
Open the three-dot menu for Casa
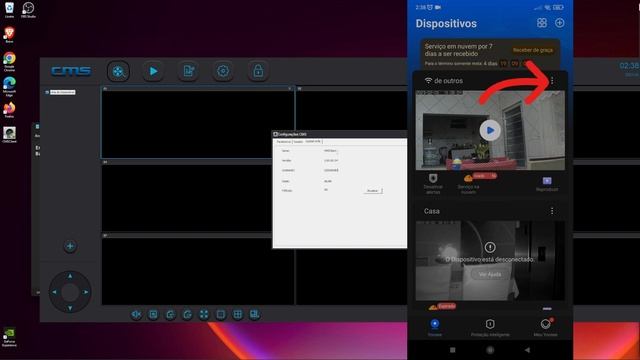(x=552, y=211)
